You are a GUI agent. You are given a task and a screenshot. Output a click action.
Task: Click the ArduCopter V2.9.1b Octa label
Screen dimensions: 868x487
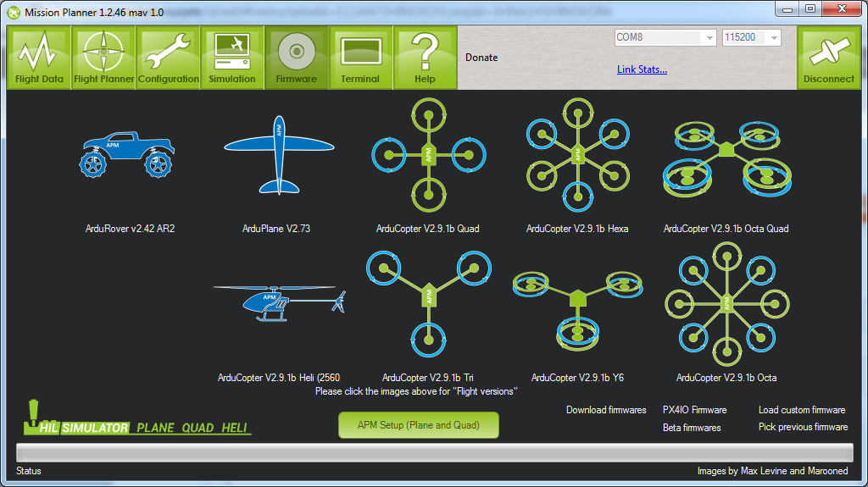click(726, 378)
